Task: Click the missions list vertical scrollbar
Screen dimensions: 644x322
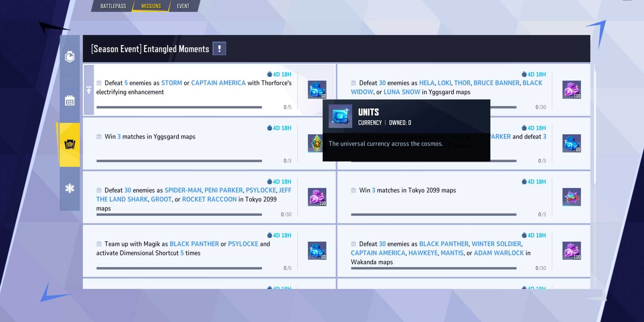Action: pos(595,124)
